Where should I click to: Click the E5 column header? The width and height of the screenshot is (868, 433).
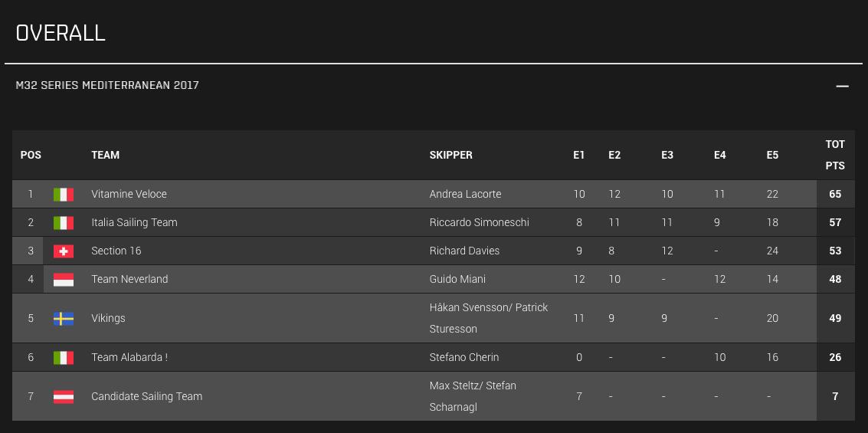click(x=772, y=155)
